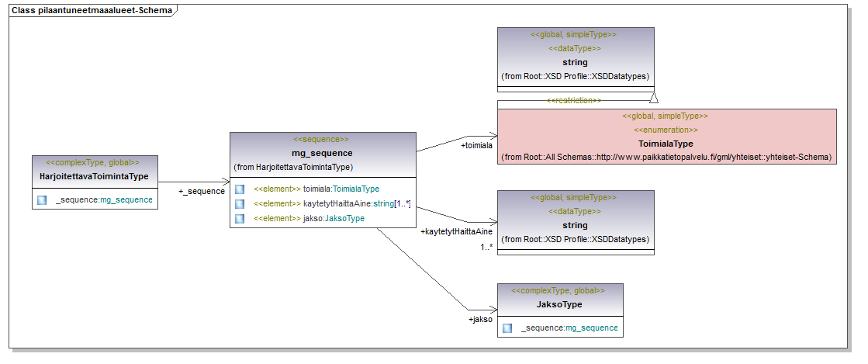Select the HarjoitettavaToimintaType class header
The width and height of the screenshot is (868, 364).
coord(94,176)
